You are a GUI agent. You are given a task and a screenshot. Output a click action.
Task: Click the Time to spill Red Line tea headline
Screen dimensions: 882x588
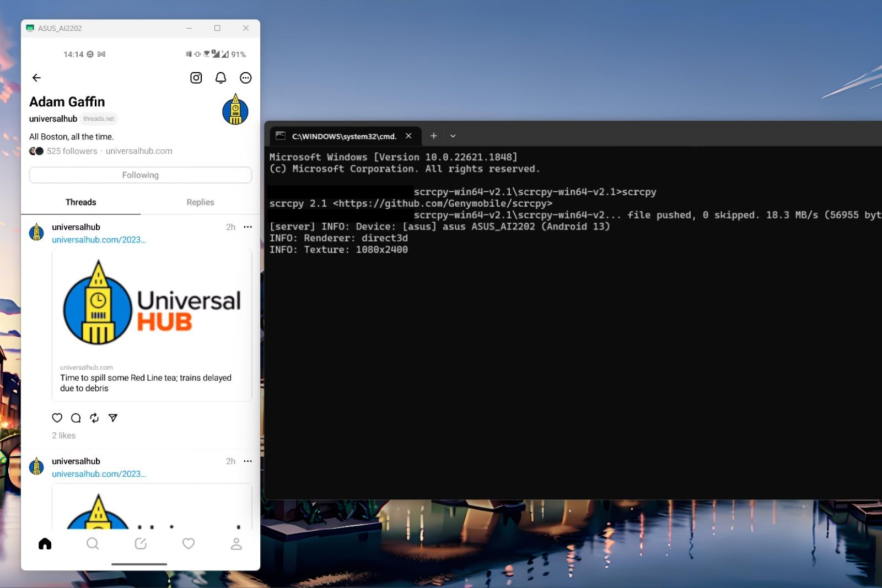pyautogui.click(x=146, y=383)
